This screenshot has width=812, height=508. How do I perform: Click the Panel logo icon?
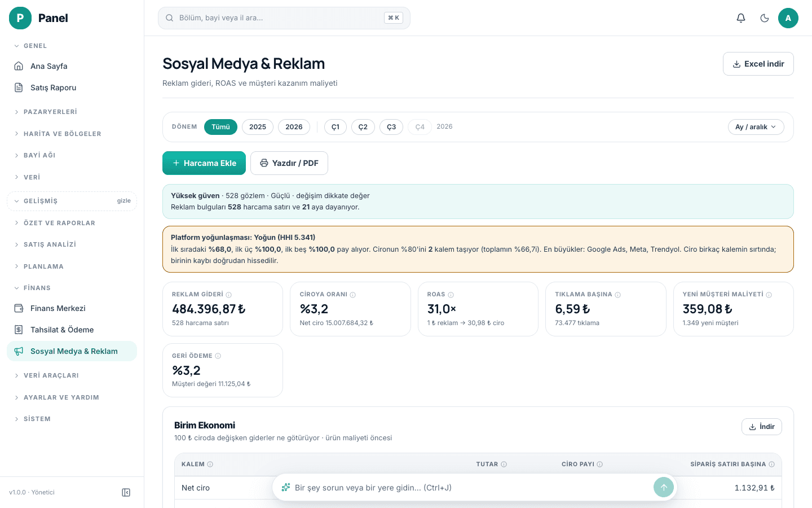tap(20, 18)
